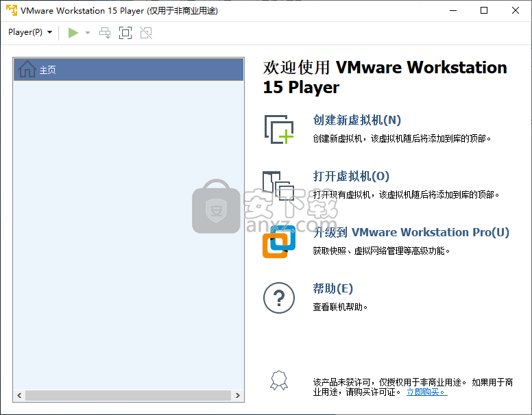The height and width of the screenshot is (415, 532).
Task: Open the Player(P) menu
Action: pyautogui.click(x=30, y=33)
